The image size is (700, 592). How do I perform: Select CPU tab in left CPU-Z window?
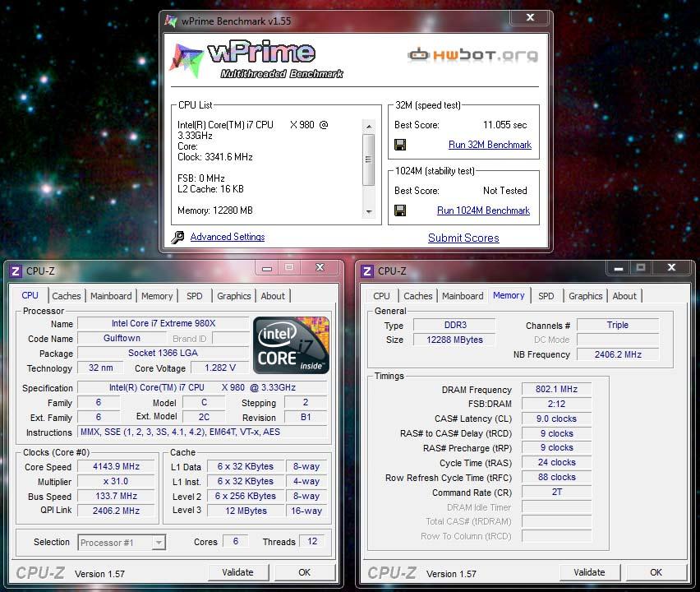30,295
